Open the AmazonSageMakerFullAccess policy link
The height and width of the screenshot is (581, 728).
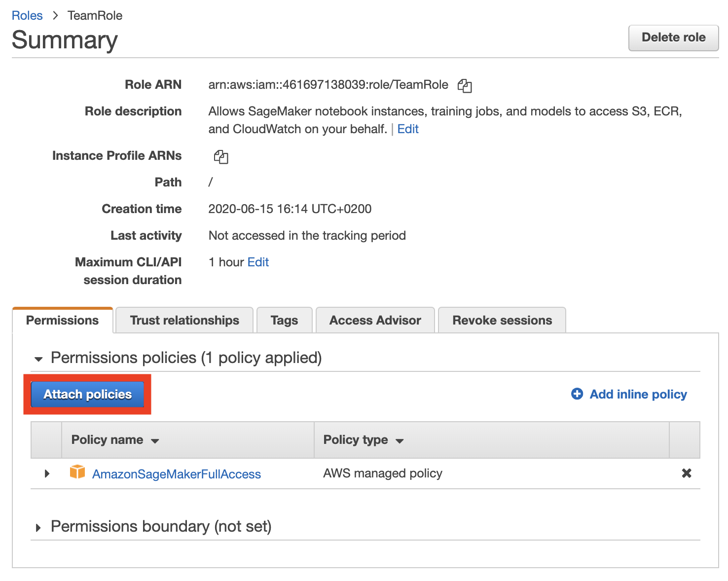(177, 474)
